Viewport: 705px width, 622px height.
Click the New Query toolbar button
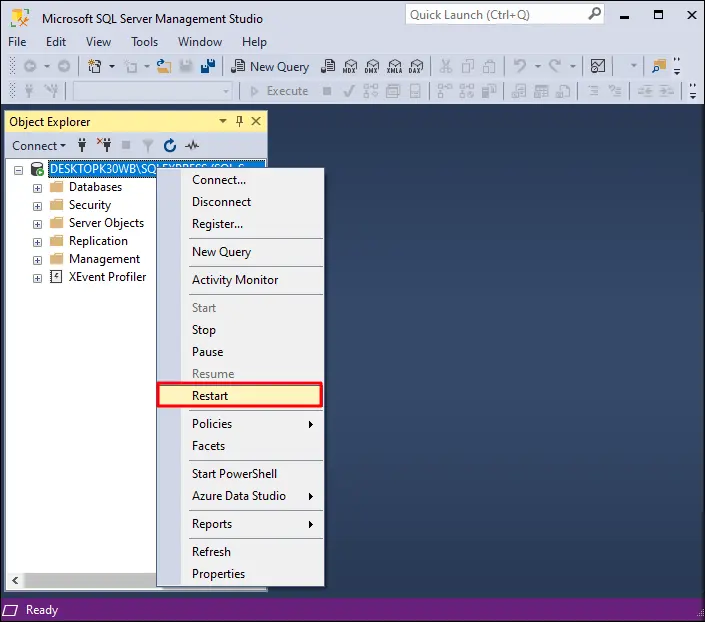[270, 67]
